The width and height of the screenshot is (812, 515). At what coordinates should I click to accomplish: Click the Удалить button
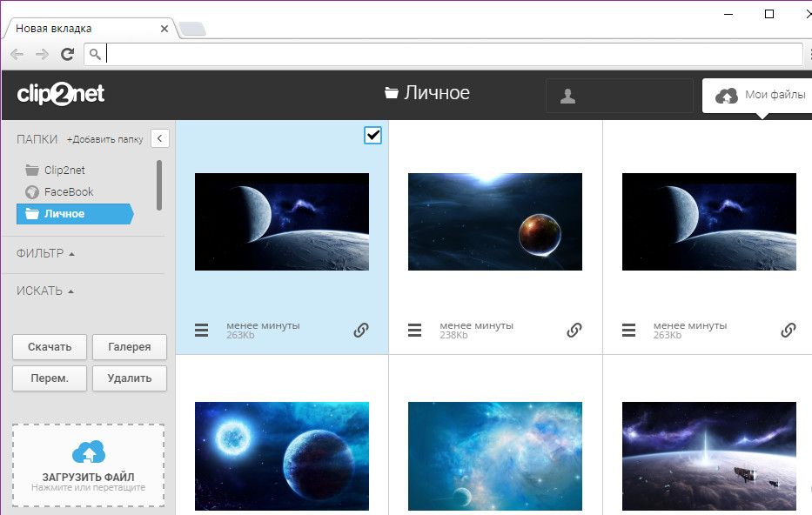tap(130, 378)
